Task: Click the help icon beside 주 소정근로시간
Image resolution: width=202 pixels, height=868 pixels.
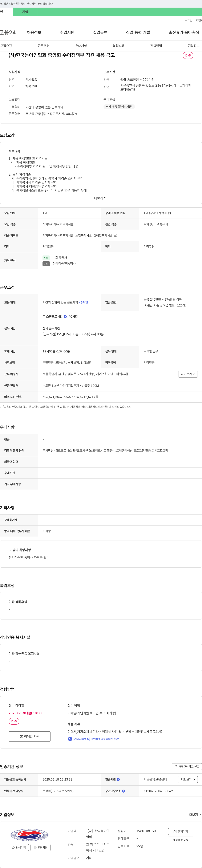Action: (65, 316)
